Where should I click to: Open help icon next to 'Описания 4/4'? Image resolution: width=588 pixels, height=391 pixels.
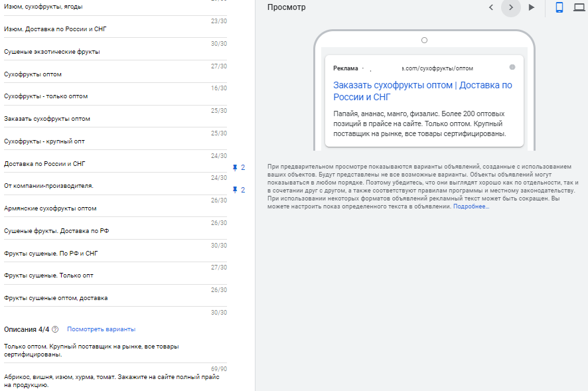tap(55, 329)
